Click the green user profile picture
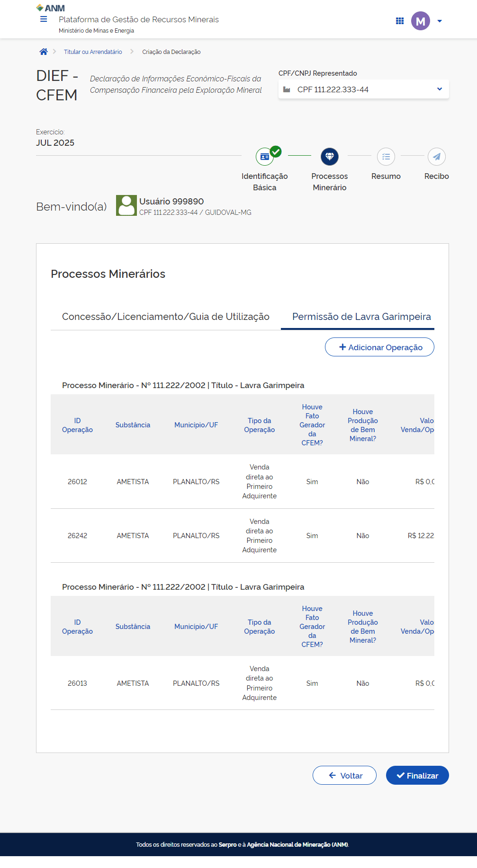477x868 pixels. point(126,206)
